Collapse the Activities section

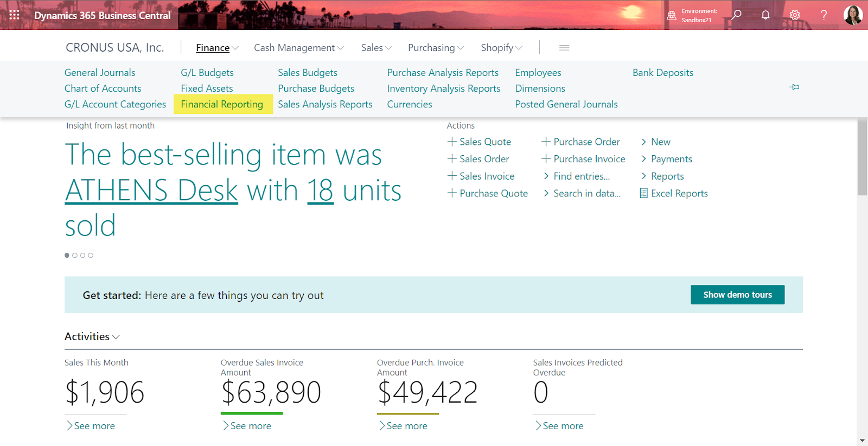point(92,336)
